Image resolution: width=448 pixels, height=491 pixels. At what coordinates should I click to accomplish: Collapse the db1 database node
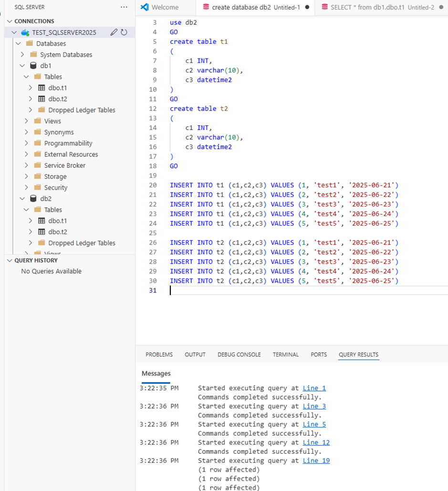[22, 66]
